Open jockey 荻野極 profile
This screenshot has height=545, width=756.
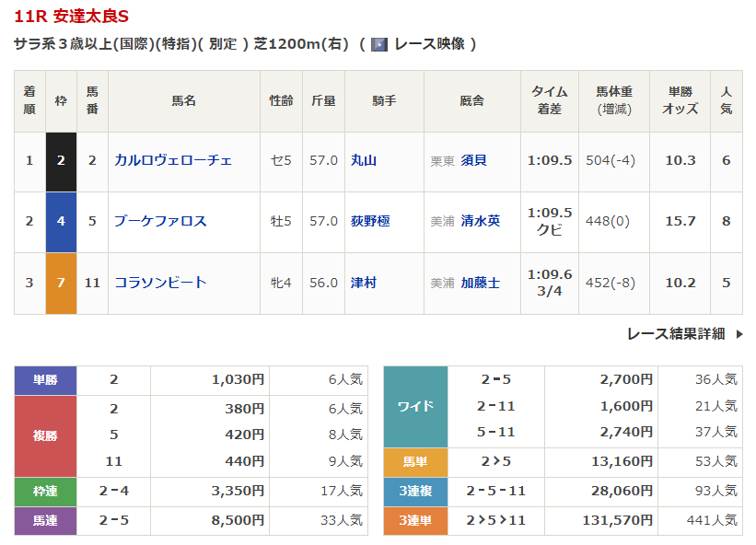click(x=370, y=221)
